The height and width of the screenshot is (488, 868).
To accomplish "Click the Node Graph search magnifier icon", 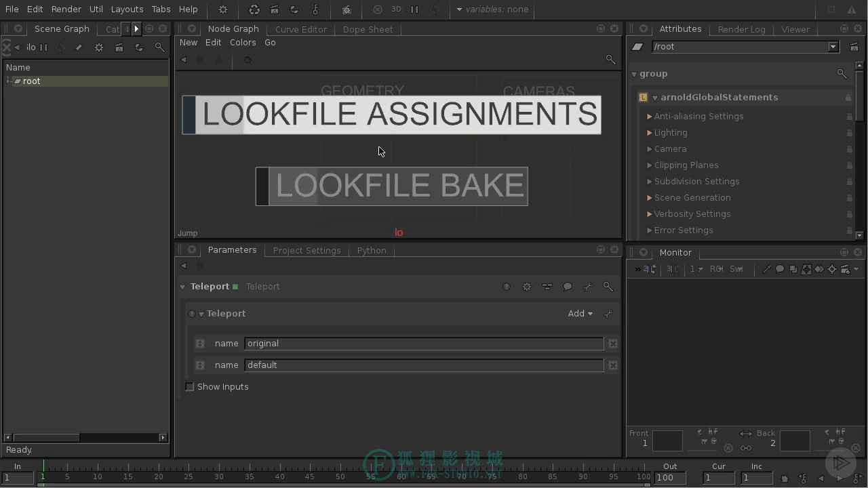I will [x=610, y=60].
